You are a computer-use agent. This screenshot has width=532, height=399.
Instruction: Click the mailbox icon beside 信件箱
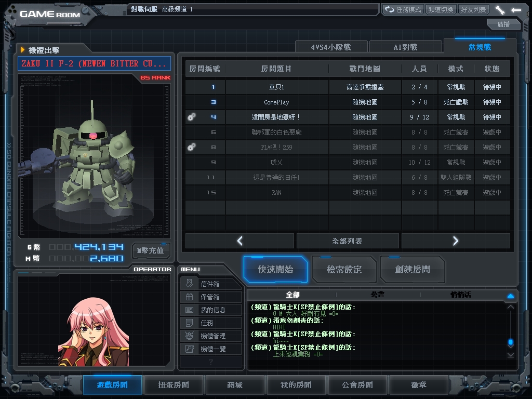[x=189, y=283]
